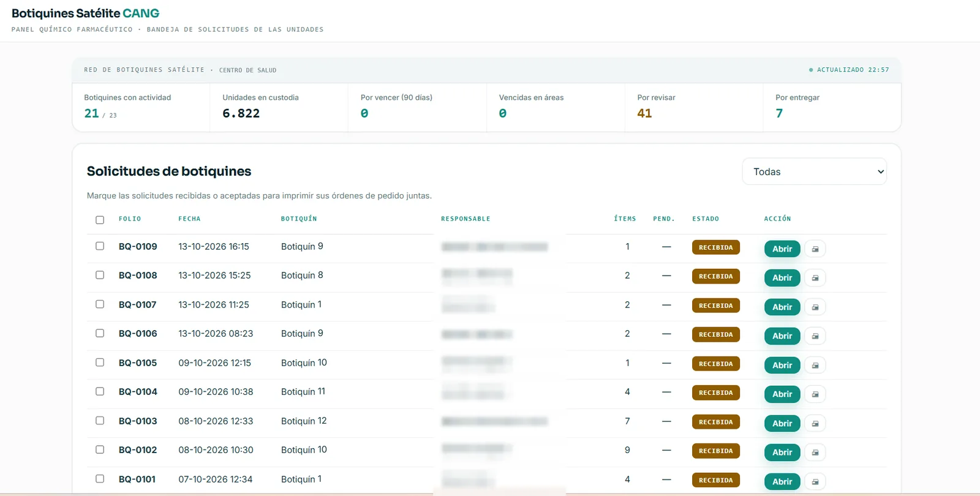Screen dimensions: 980x496
Task: Print order for request BQ-0109
Action: [x=815, y=249]
